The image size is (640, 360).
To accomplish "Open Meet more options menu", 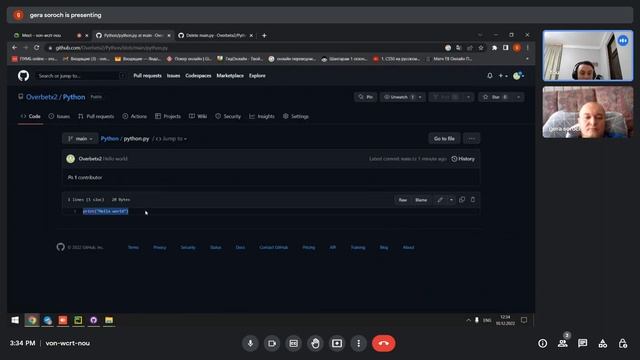I will [x=358, y=343].
